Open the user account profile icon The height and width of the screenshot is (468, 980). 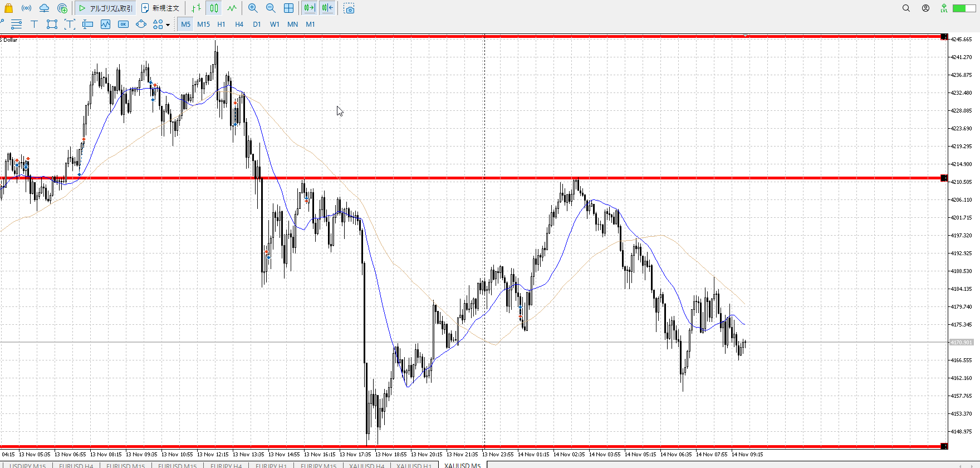925,8
